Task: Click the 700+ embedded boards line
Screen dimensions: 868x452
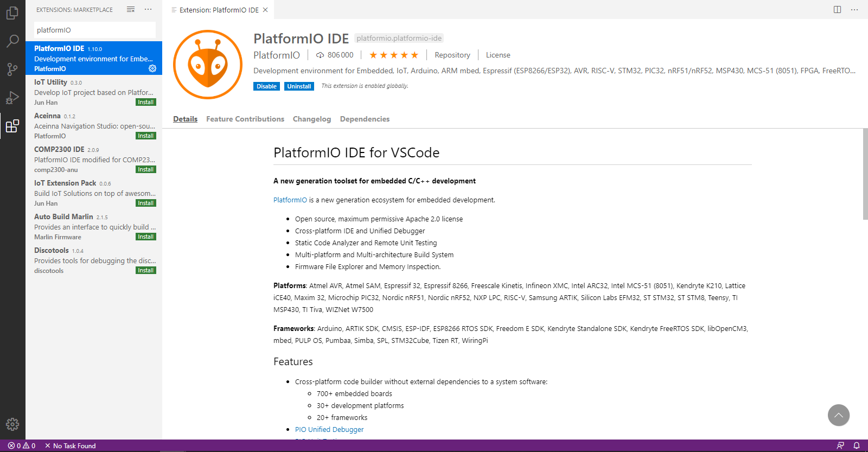Action: point(354,393)
